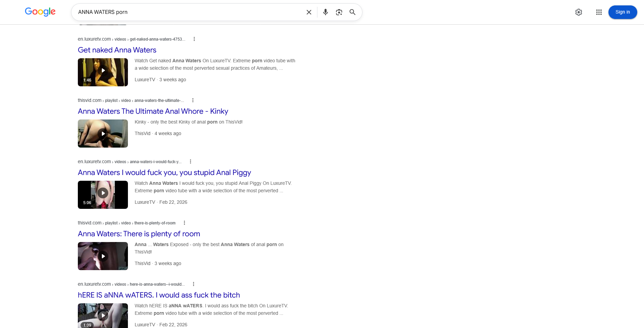Open the three-dot menu beside get-naked-anna-waters URL
Viewport: 644px width, 328px height.
194,39
